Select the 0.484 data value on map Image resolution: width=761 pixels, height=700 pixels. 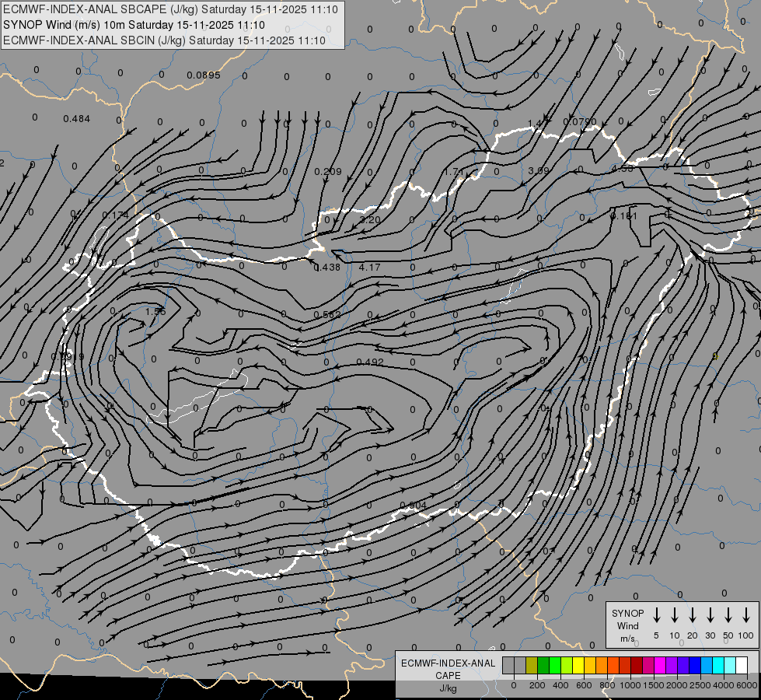[77, 119]
